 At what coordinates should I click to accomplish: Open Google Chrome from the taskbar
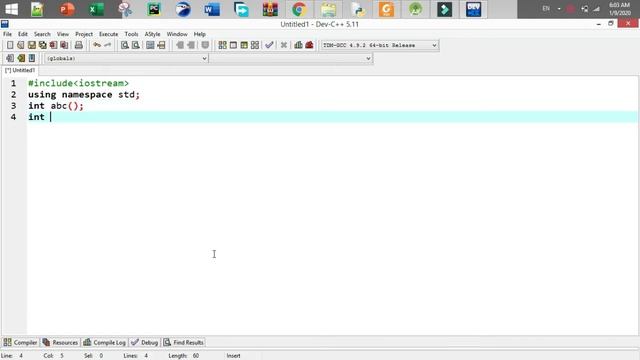pyautogui.click(x=299, y=9)
